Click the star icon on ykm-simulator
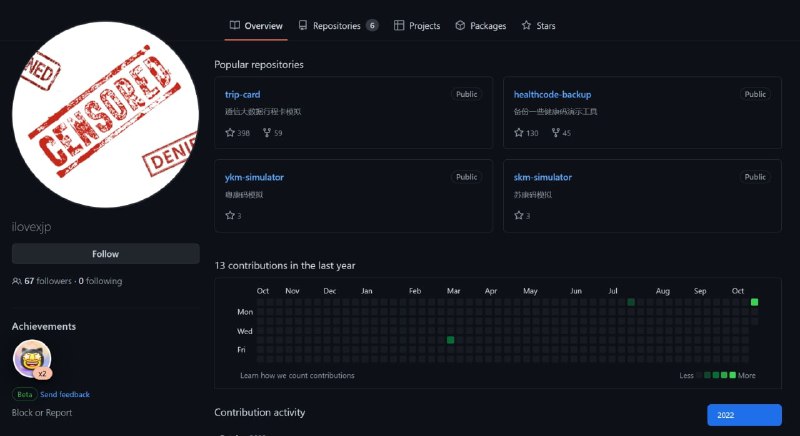The image size is (800, 436). point(230,215)
